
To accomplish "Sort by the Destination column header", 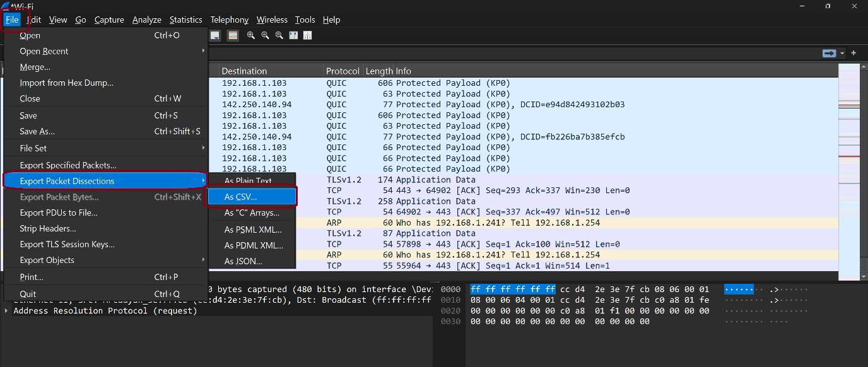I will 271,71.
